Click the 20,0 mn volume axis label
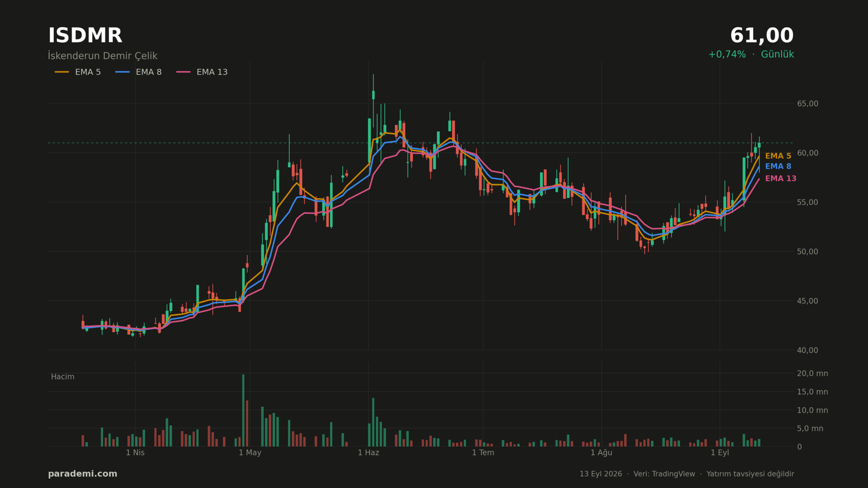 pyautogui.click(x=812, y=374)
